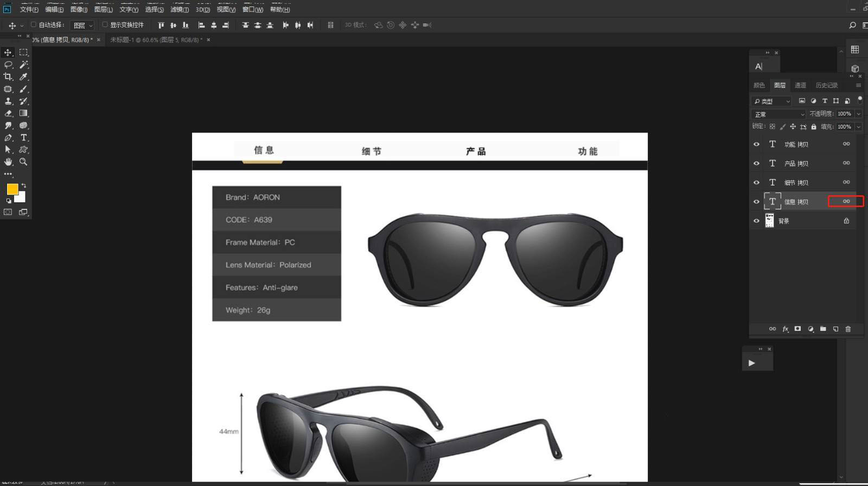Choose the Eyedropper tool

pyautogui.click(x=23, y=77)
